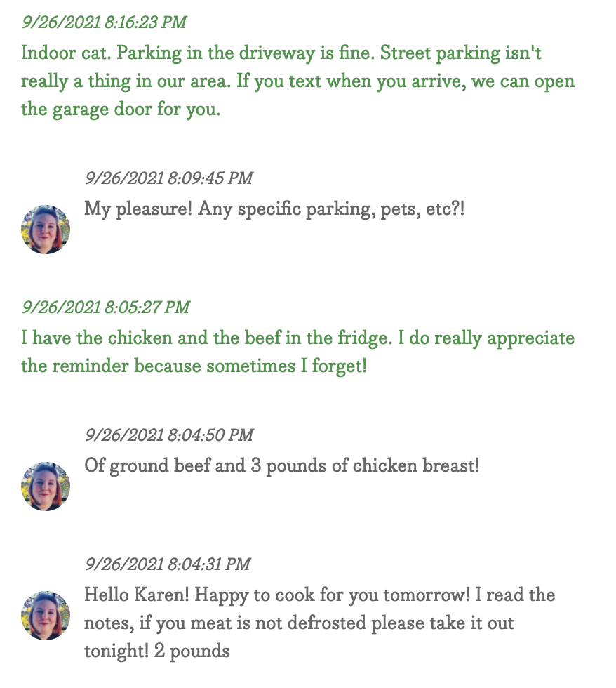
Task: Click the 8:04:31 PM timestamp
Action: (168, 564)
